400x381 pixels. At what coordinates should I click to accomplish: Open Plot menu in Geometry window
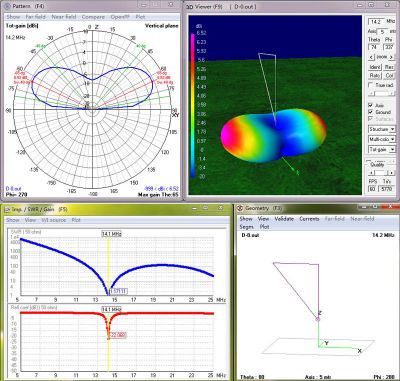(264, 227)
